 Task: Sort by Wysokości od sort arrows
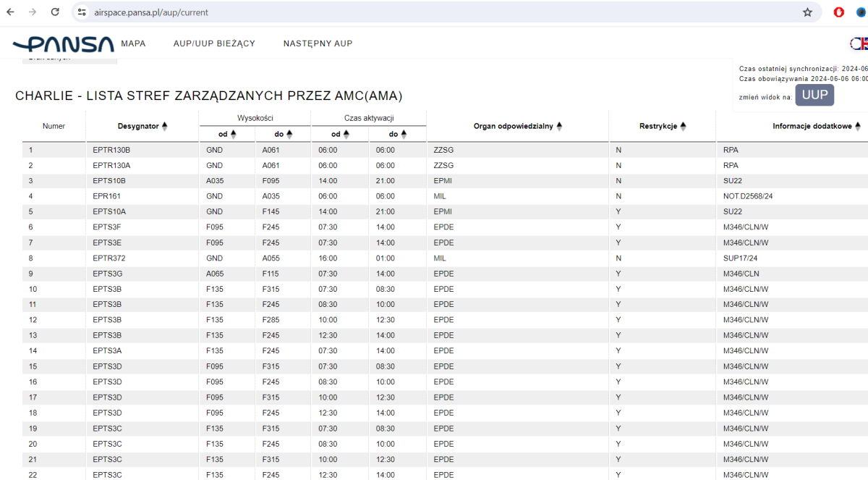pyautogui.click(x=234, y=134)
